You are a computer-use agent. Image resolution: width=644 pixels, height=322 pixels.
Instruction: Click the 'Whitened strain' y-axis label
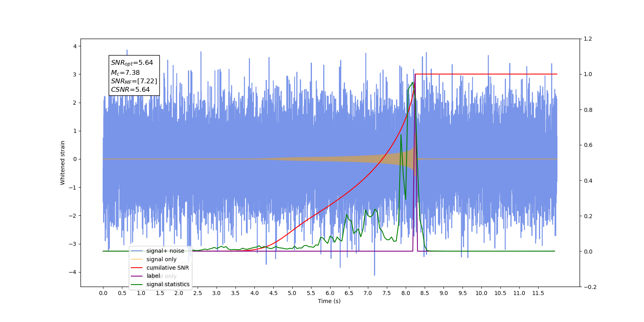(62, 163)
